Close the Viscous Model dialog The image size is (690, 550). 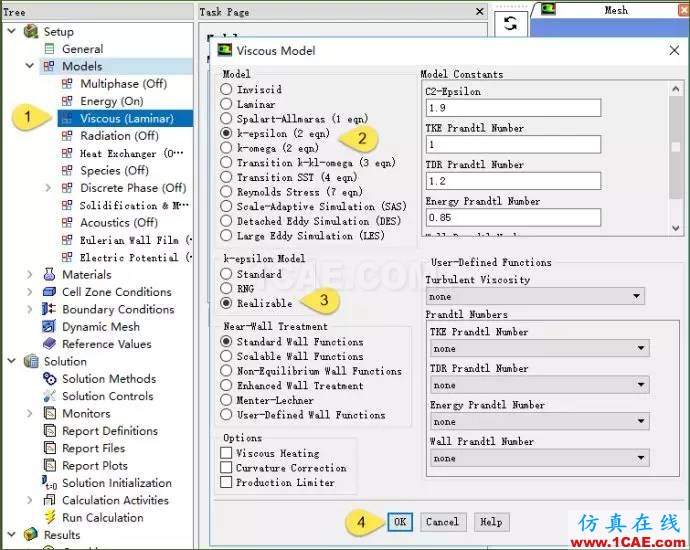[674, 51]
